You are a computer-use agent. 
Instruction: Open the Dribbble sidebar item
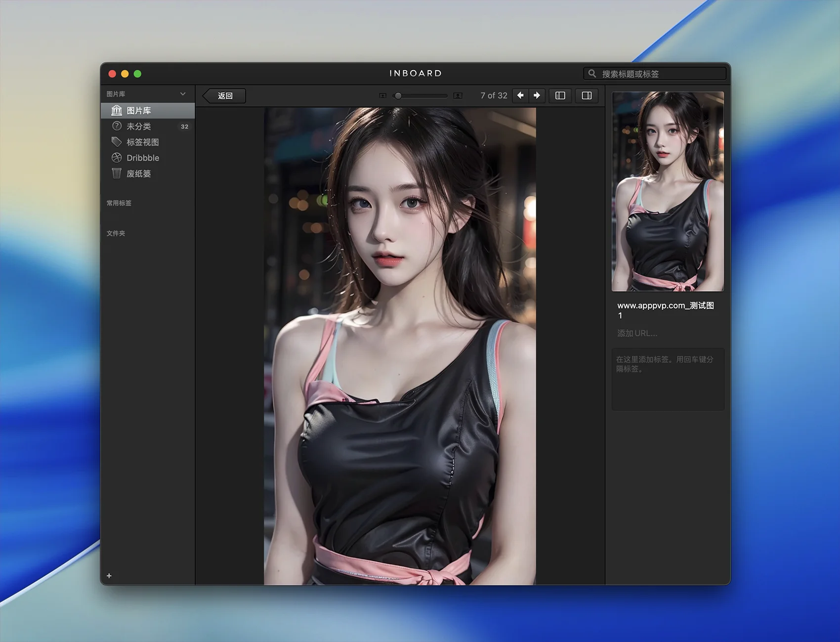point(142,158)
